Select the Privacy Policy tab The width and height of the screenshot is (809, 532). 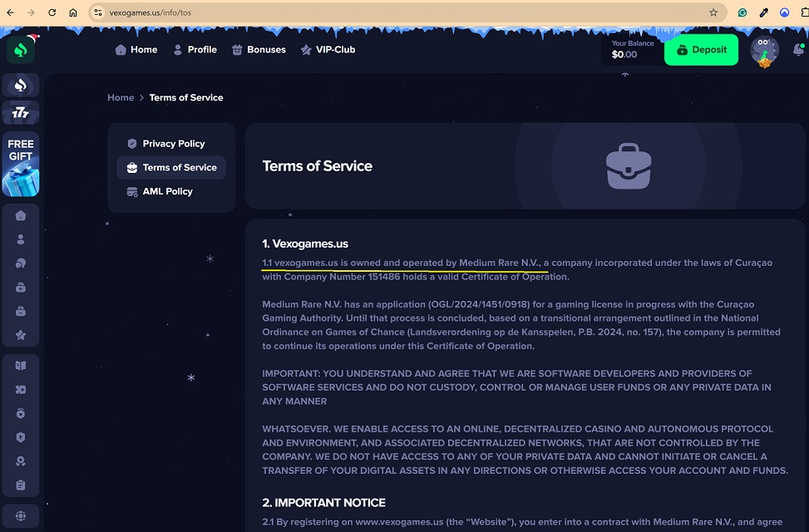tap(173, 144)
